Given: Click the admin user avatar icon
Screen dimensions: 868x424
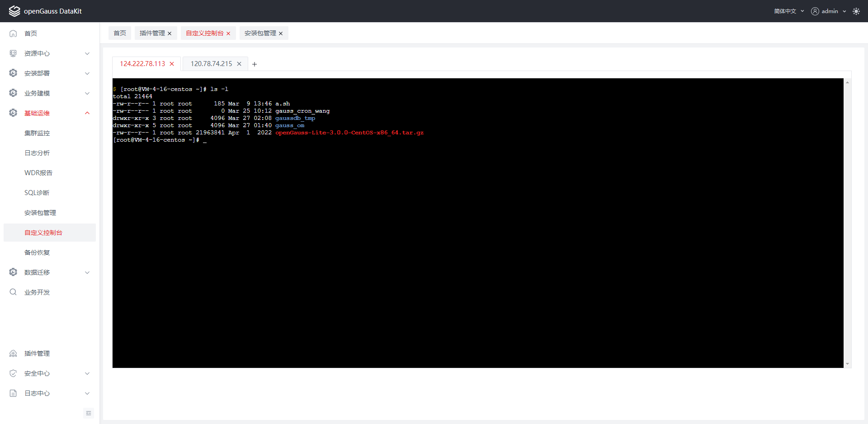Looking at the screenshot, I should pos(815,11).
